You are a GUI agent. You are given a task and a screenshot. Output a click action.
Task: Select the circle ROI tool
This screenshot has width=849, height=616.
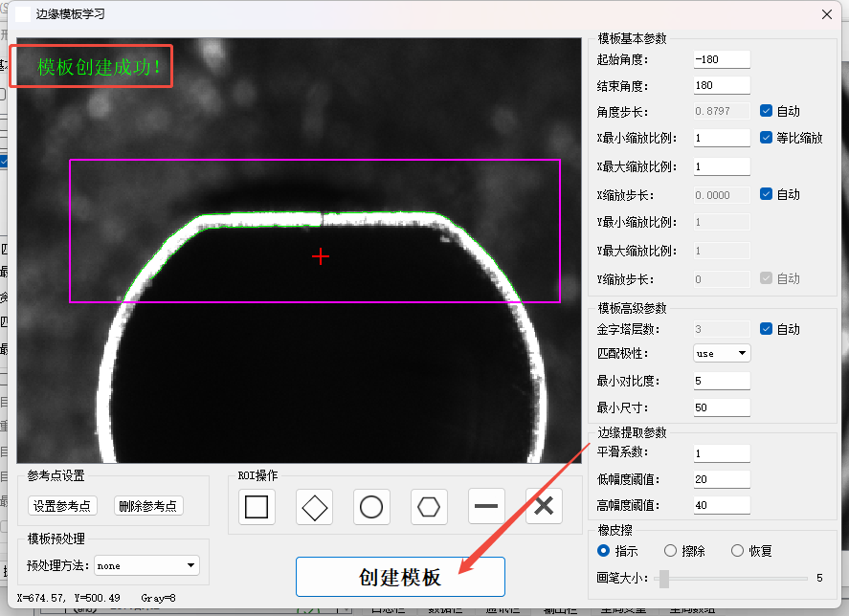(x=371, y=506)
